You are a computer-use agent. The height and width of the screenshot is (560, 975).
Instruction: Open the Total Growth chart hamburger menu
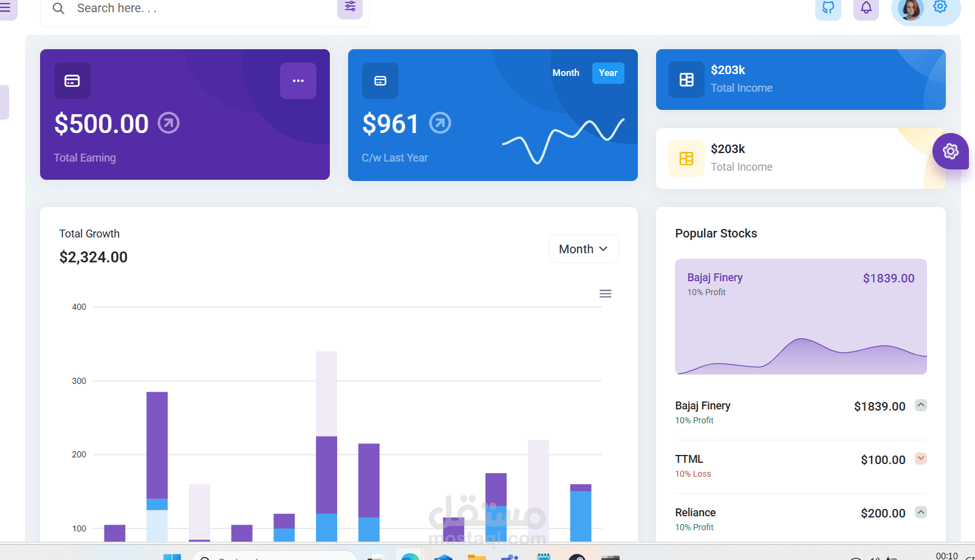pos(606,294)
